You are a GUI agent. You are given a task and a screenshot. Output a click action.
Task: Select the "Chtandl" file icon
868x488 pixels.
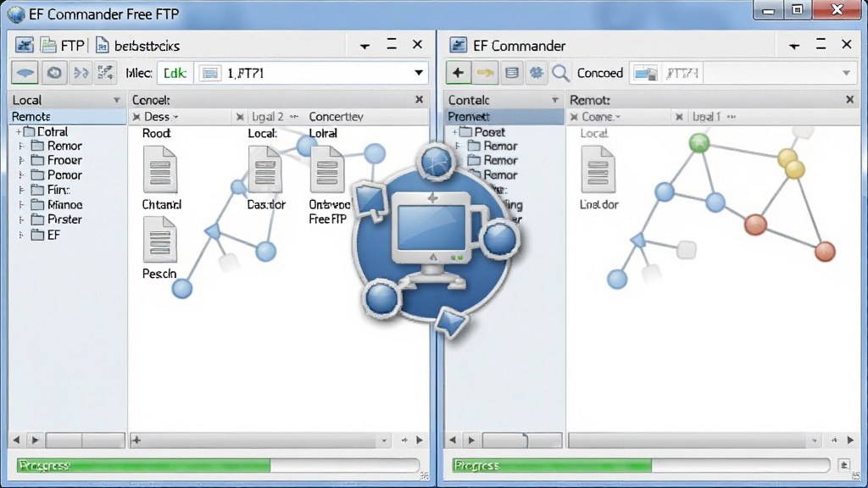[x=160, y=169]
